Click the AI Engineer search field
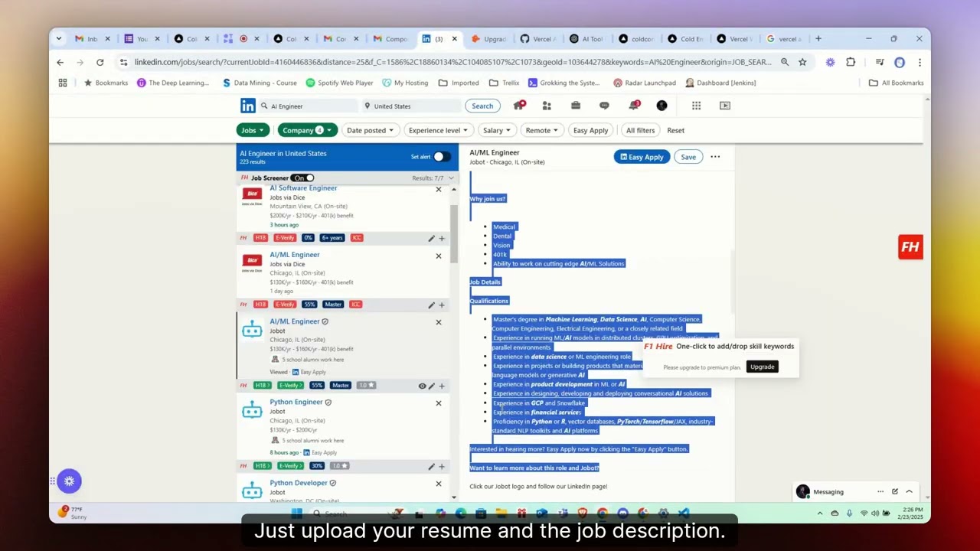This screenshot has width=980, height=551. click(308, 106)
